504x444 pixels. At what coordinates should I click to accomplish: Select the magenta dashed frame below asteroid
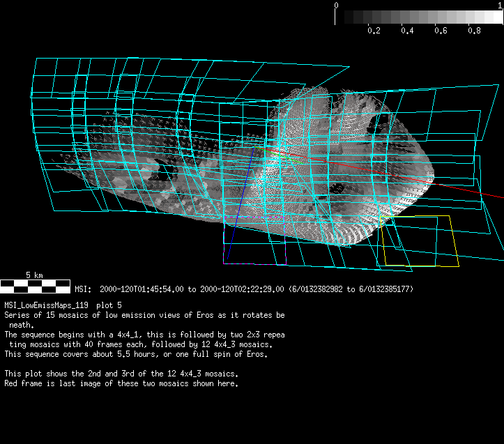point(254,263)
